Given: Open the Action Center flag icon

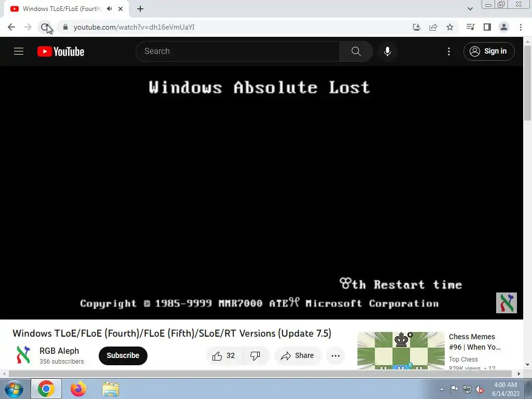Looking at the screenshot, I should pos(454,389).
